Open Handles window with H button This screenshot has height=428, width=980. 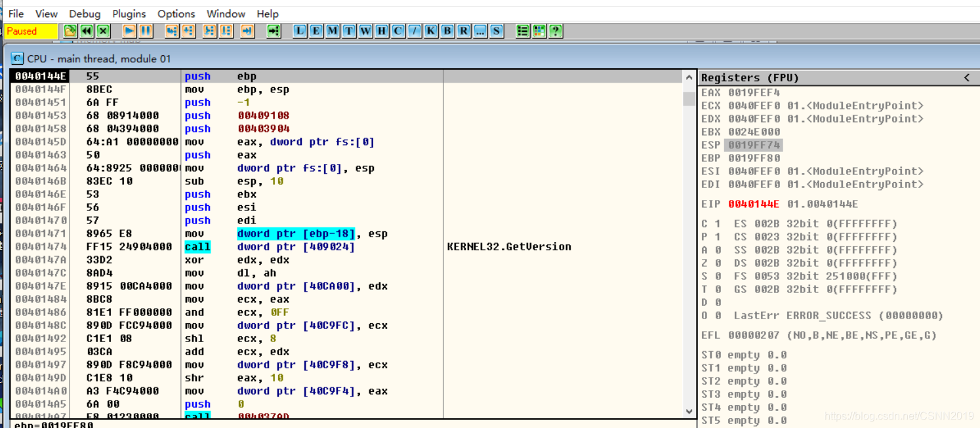[382, 31]
